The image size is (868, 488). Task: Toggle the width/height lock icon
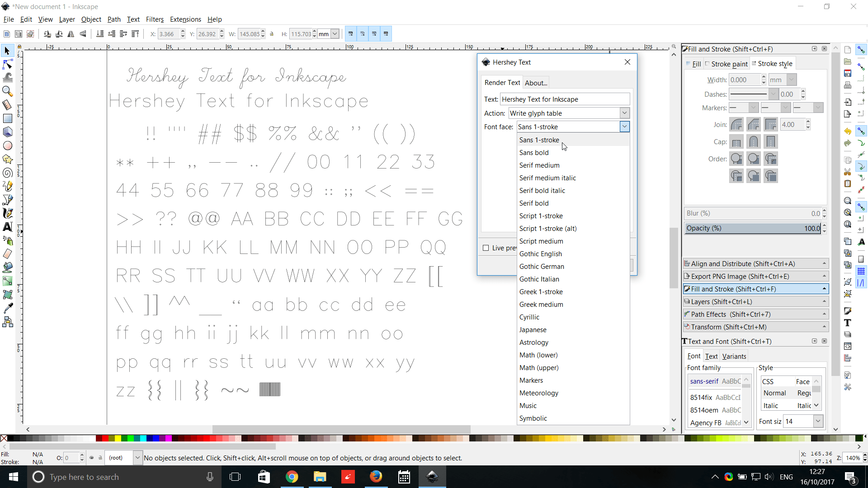(272, 34)
